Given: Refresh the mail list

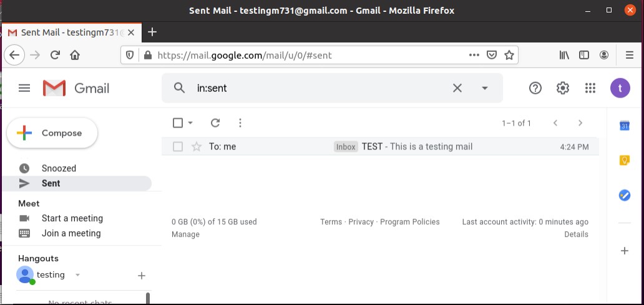Looking at the screenshot, I should point(215,123).
